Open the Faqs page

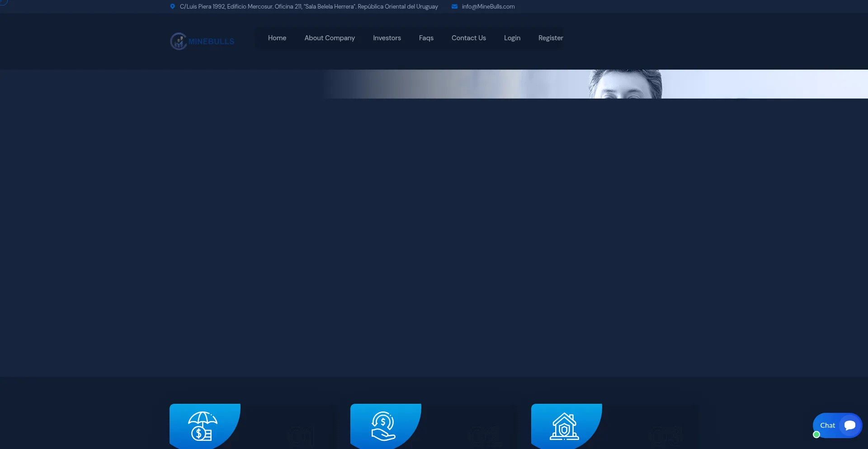pos(426,38)
